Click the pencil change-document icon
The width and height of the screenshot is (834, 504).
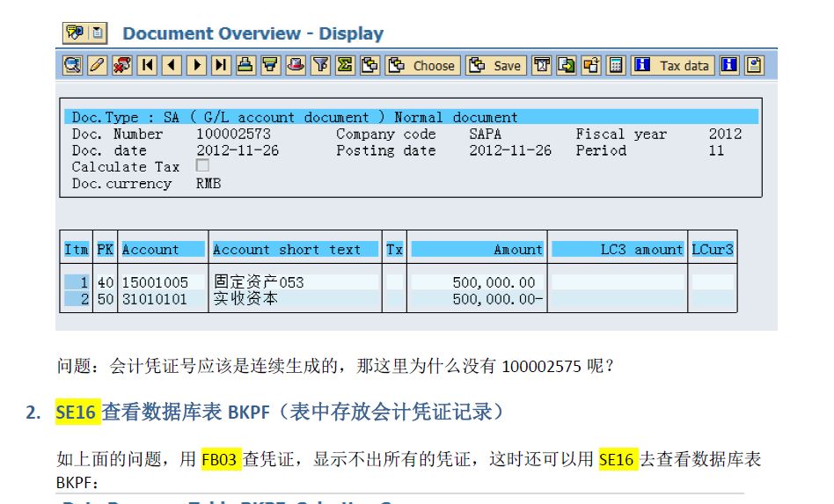coord(98,65)
